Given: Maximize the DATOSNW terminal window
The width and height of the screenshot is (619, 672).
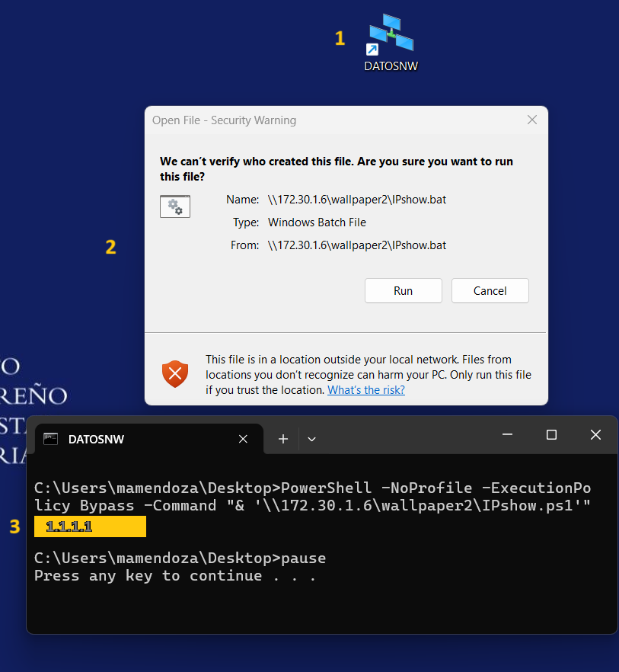Looking at the screenshot, I should pos(551,435).
